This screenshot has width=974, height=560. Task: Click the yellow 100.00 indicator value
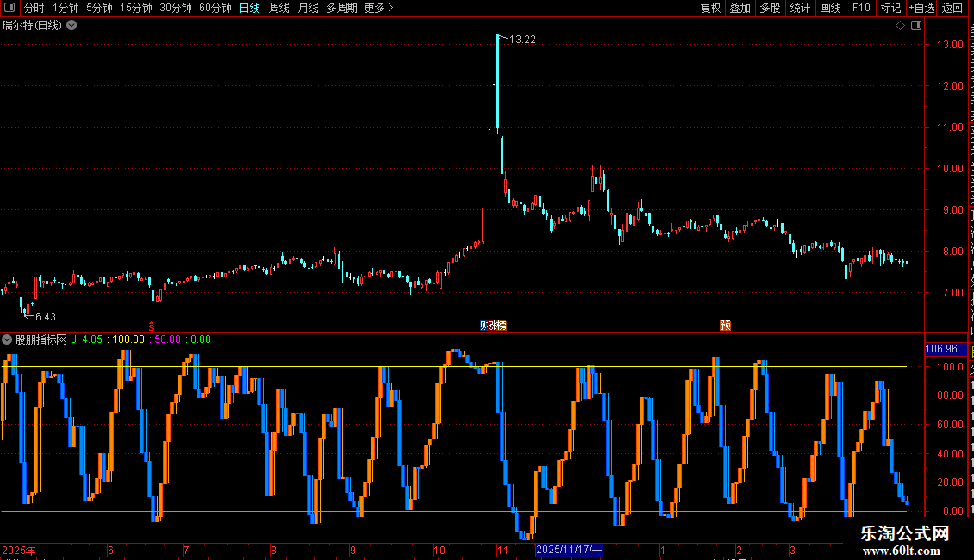tap(128, 339)
